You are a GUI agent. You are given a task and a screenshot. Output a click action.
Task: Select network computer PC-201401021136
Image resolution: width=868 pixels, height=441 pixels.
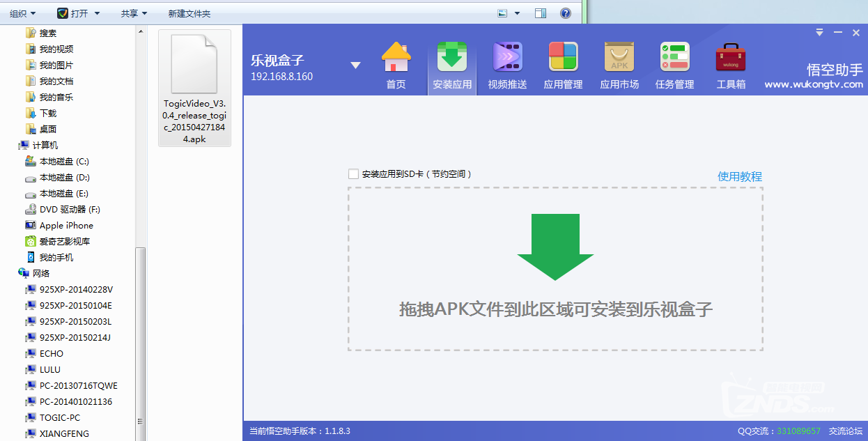pyautogui.click(x=76, y=401)
